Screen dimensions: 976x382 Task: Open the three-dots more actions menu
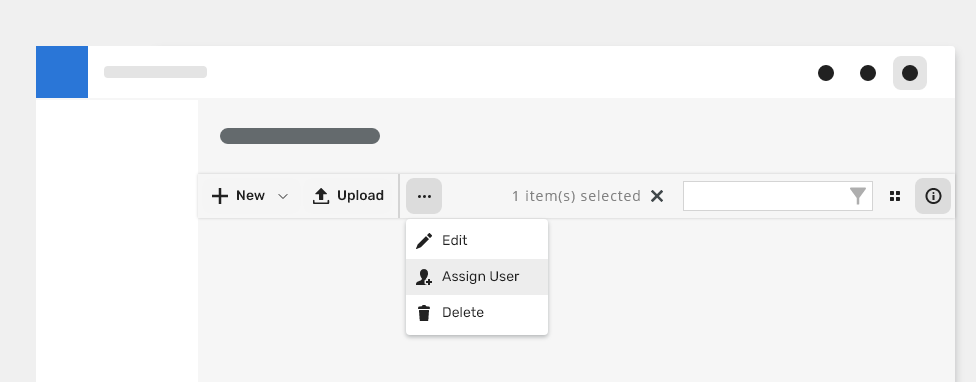click(x=424, y=196)
